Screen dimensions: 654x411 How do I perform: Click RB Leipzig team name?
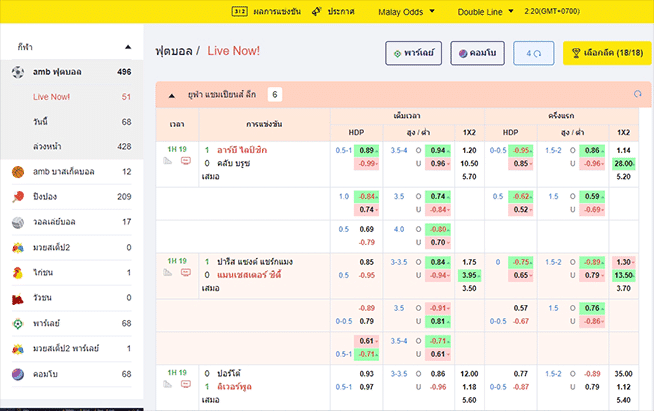[x=242, y=150]
